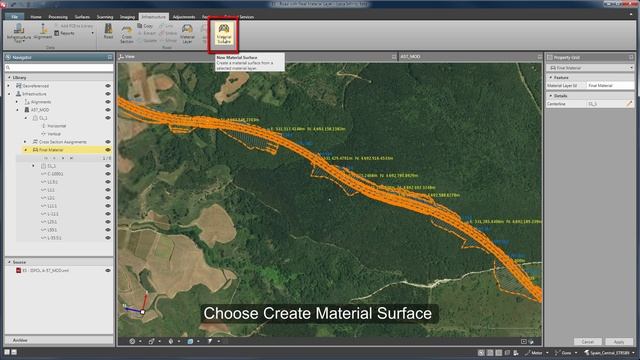Toggle visibility of Cross Section Assignments
This screenshot has width=640, height=360.
108,142
